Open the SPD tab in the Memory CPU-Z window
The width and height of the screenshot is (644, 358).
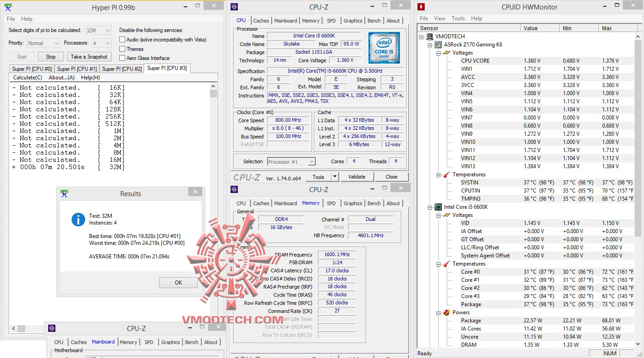(x=331, y=203)
